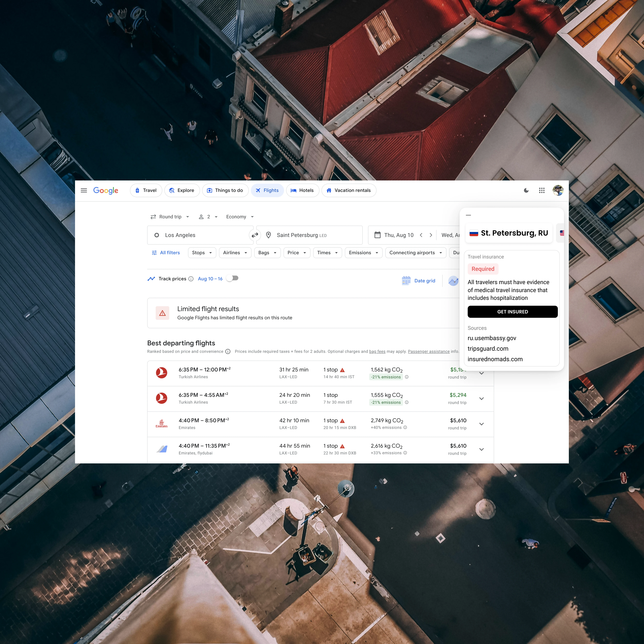Open the Connecting airports filter dropdown
This screenshot has height=644, width=644.
click(x=416, y=253)
